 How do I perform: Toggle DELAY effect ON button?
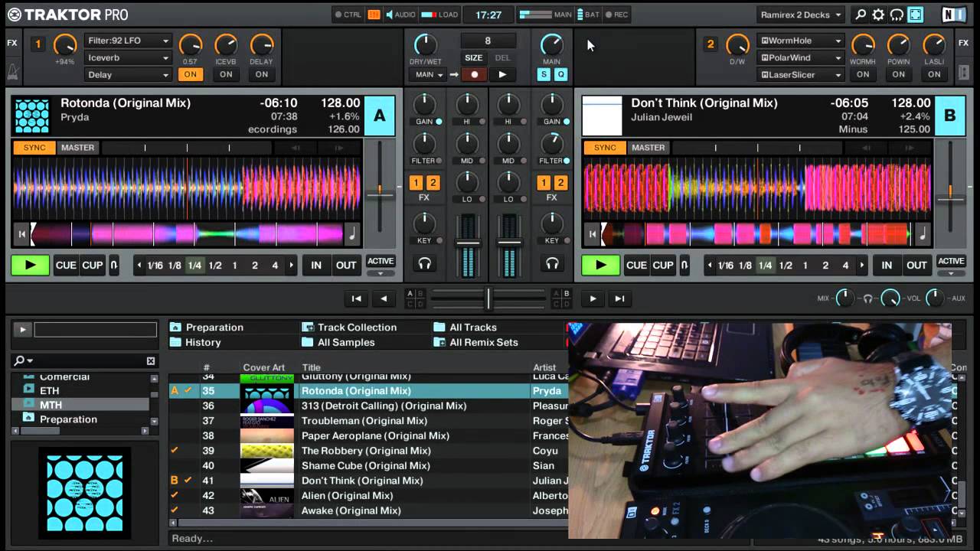[x=262, y=74]
